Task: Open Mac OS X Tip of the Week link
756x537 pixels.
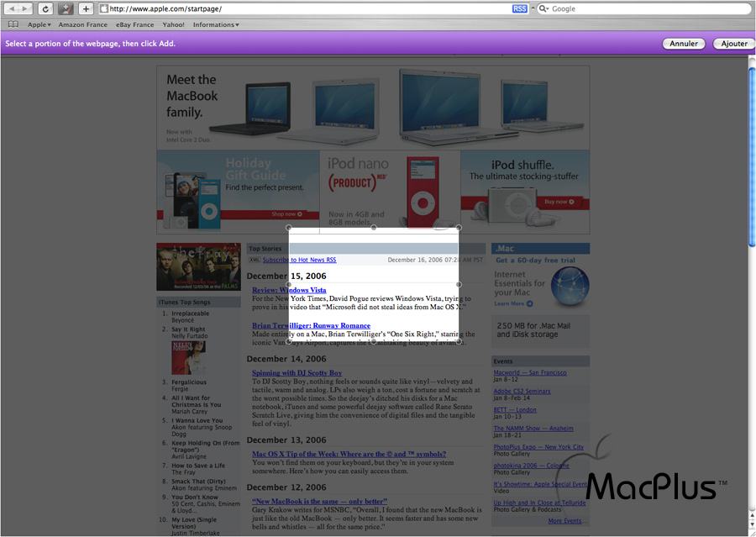Action: click(349, 454)
